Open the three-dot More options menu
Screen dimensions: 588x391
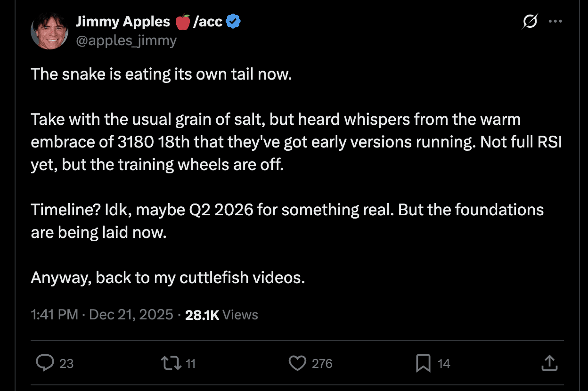tap(555, 22)
